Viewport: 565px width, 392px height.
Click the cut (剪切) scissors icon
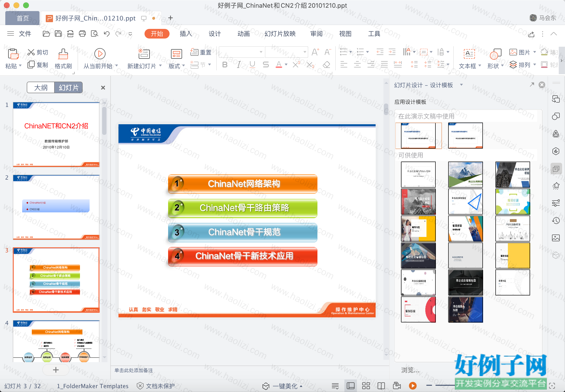(31, 52)
